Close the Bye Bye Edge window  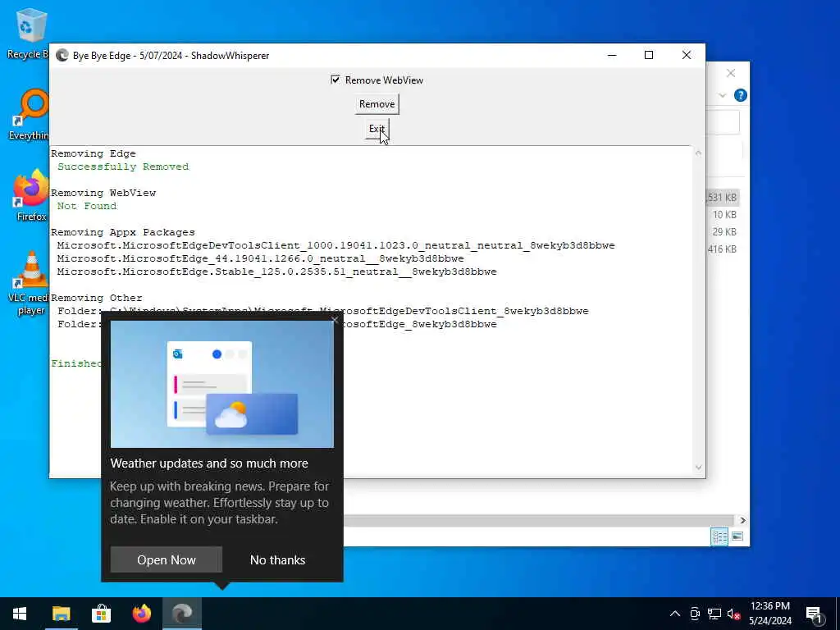(x=687, y=55)
